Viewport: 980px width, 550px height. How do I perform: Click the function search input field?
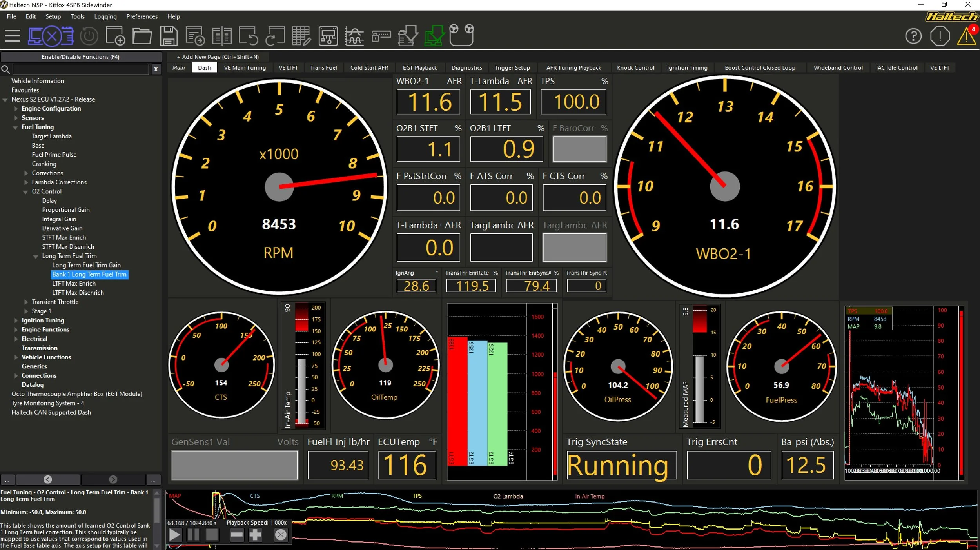[x=80, y=69]
